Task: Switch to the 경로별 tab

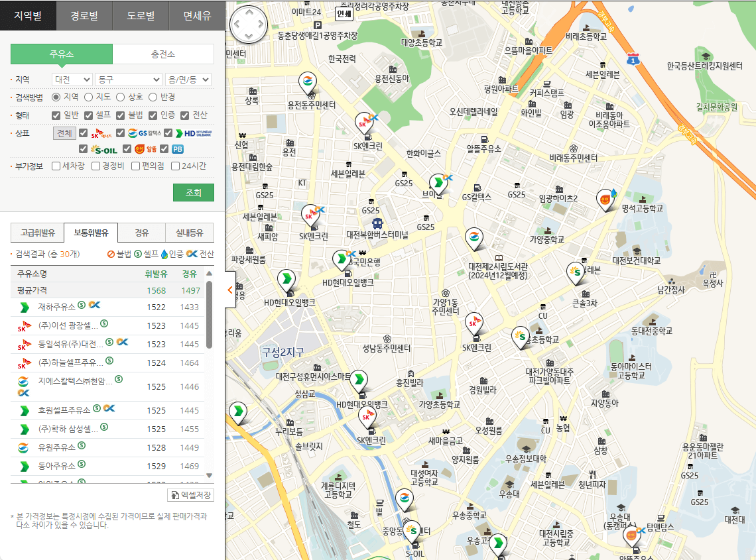Action: tap(84, 15)
